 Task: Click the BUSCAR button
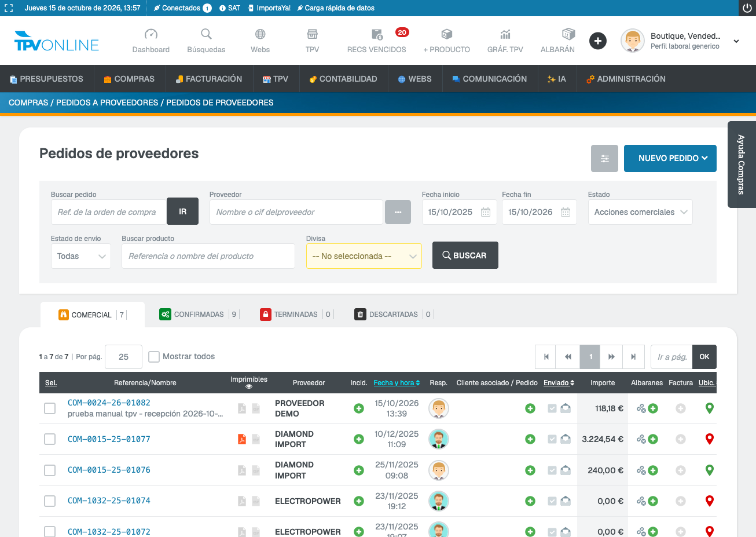[465, 255]
